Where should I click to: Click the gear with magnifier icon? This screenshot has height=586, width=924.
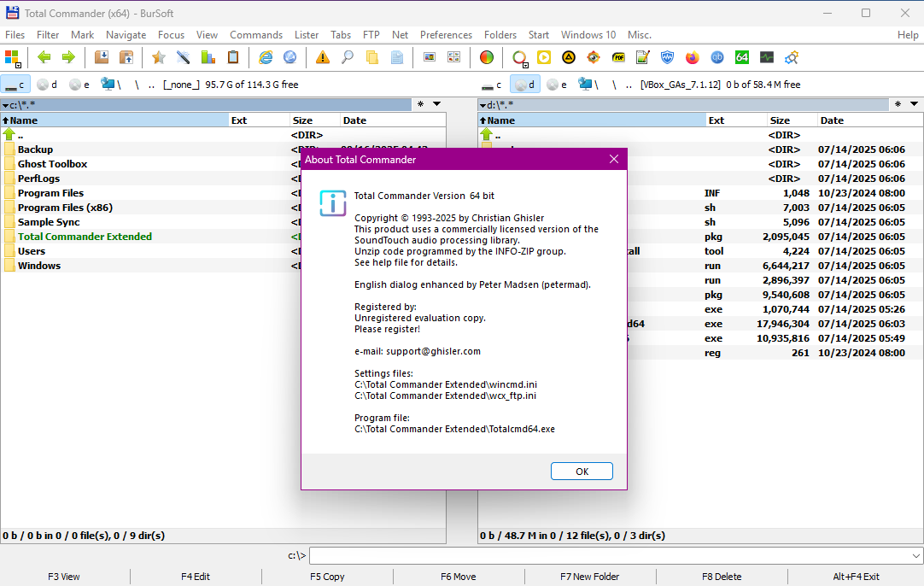pyautogui.click(x=792, y=57)
